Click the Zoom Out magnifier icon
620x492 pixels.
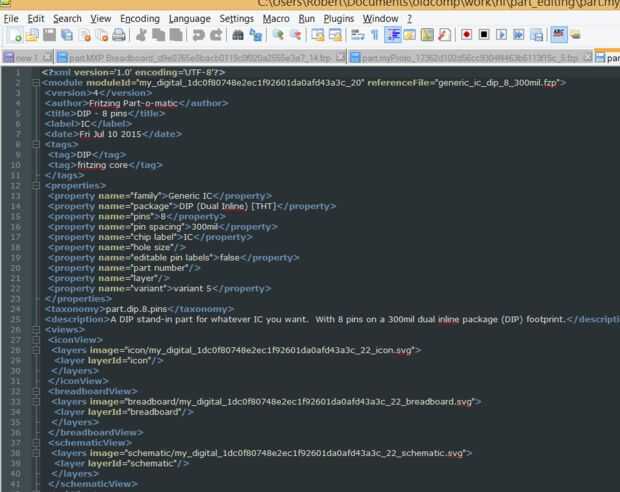pos(295,35)
